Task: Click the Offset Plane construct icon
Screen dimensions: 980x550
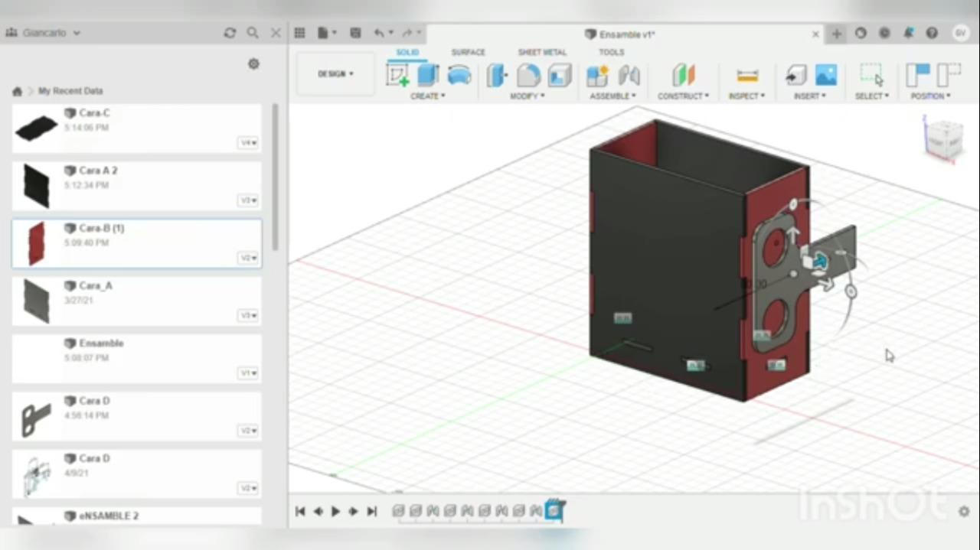Action: coord(684,75)
